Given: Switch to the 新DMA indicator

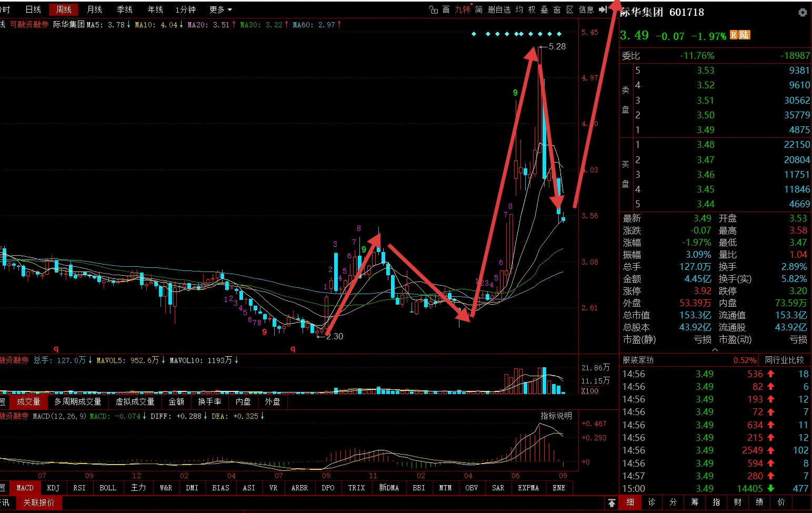Looking at the screenshot, I should click(x=389, y=488).
